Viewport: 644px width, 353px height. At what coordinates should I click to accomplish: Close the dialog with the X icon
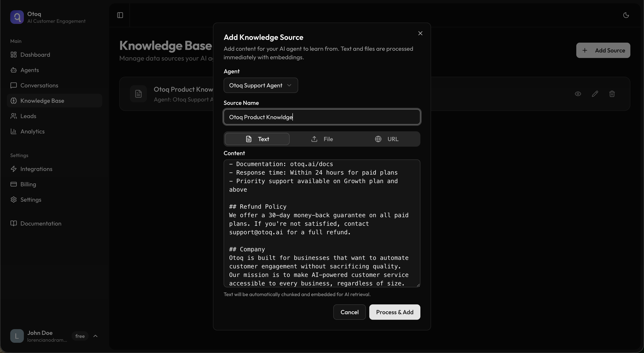coord(420,33)
